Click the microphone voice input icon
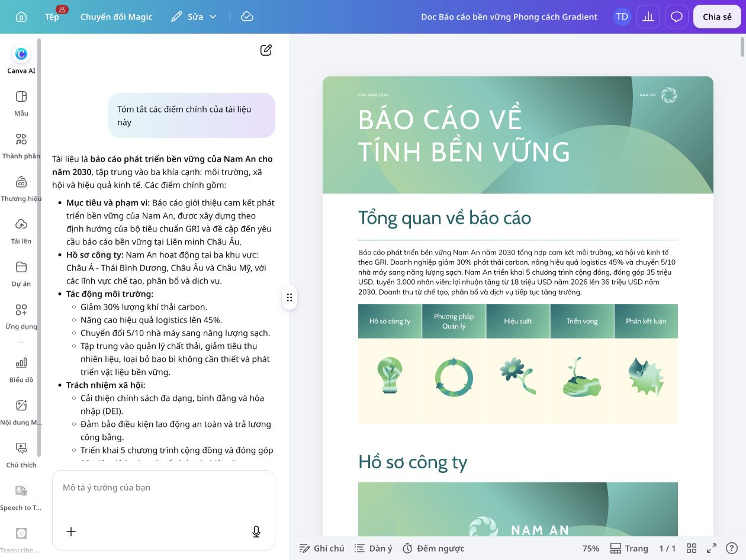 [256, 532]
